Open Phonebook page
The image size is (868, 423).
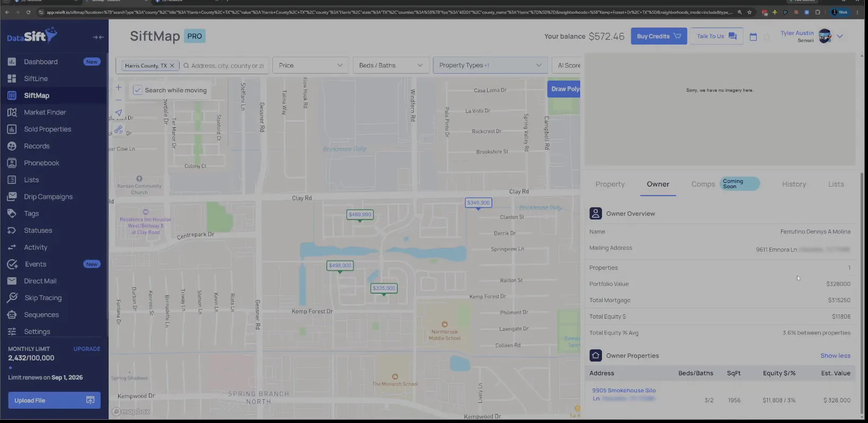[x=41, y=163]
